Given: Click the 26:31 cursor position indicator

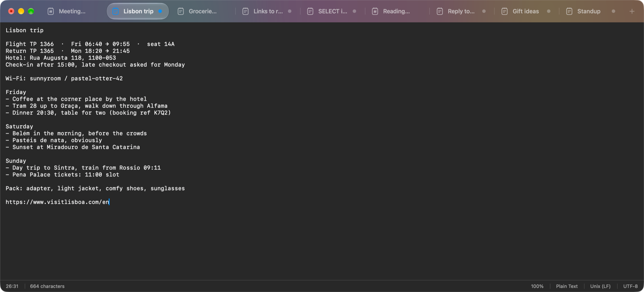Looking at the screenshot, I should tap(12, 286).
